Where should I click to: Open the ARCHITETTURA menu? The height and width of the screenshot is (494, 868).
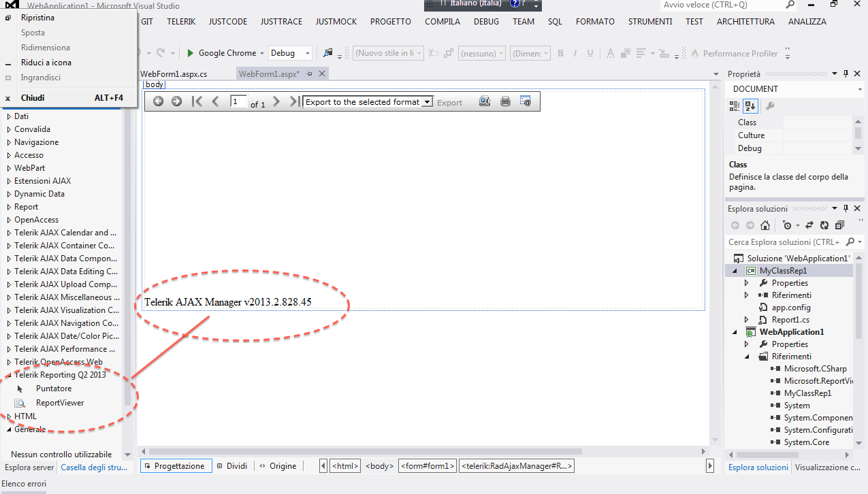coord(745,22)
